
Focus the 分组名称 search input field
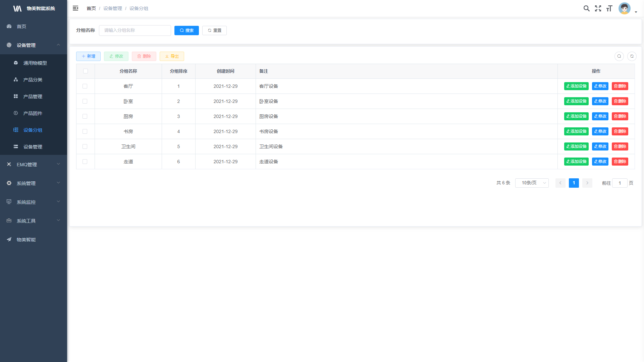[135, 31]
